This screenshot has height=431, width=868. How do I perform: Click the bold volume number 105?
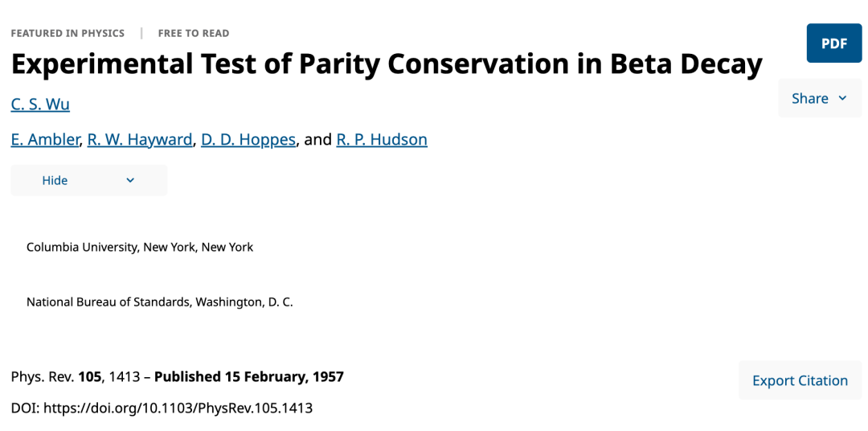pyautogui.click(x=89, y=376)
